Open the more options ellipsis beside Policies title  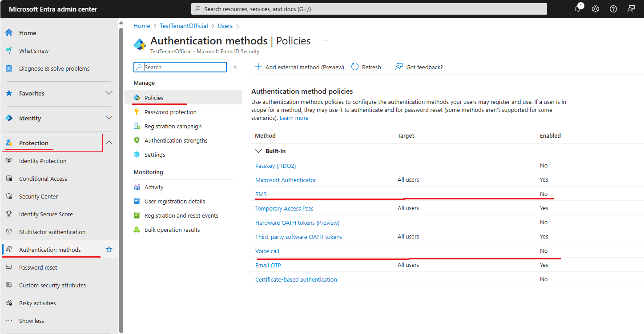(x=325, y=41)
